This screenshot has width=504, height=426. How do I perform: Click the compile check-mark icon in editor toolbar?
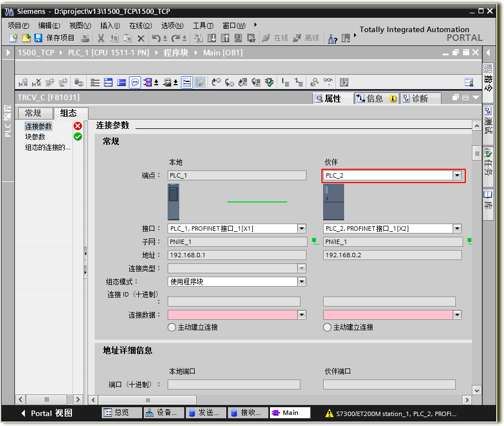(269, 82)
